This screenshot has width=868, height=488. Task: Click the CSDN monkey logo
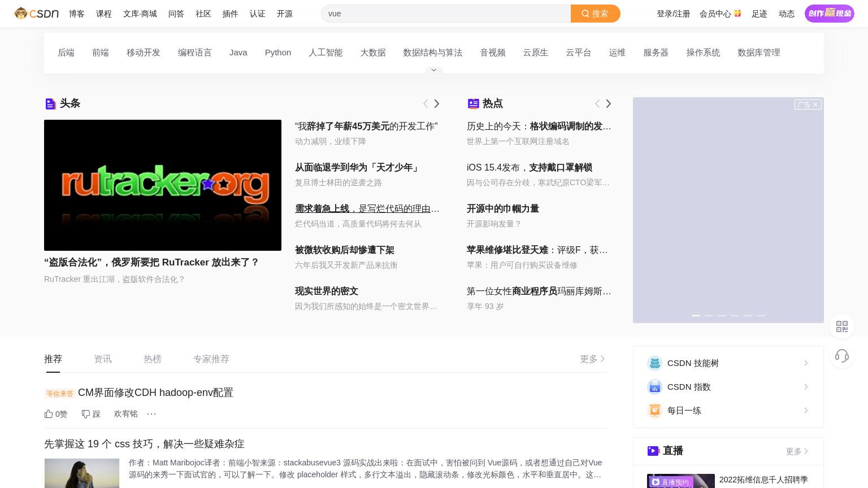(37, 14)
